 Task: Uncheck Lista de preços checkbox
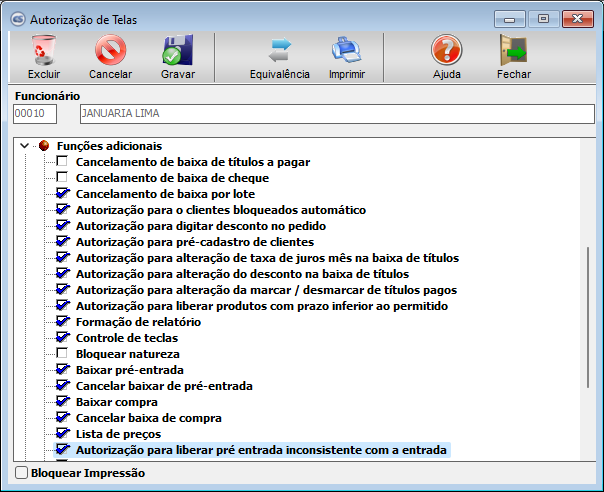pos(63,434)
